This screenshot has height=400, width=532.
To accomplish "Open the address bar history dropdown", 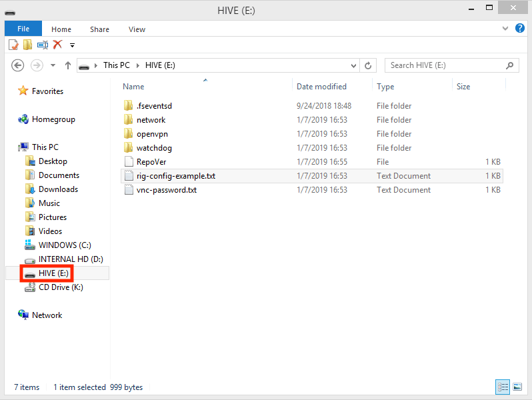I will click(353, 65).
